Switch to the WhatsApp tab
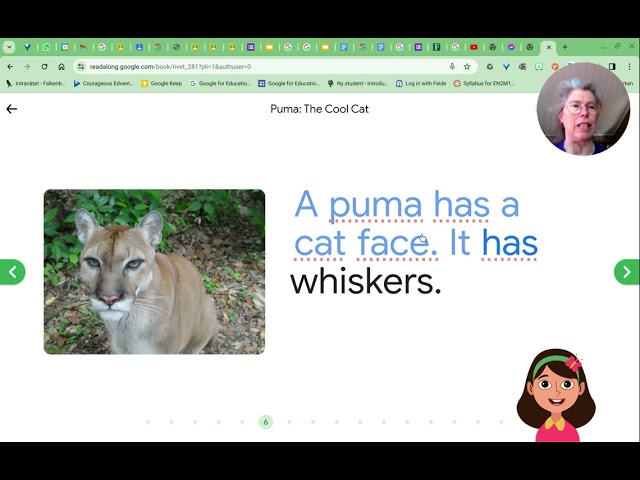This screenshot has height=480, width=640. click(46, 47)
